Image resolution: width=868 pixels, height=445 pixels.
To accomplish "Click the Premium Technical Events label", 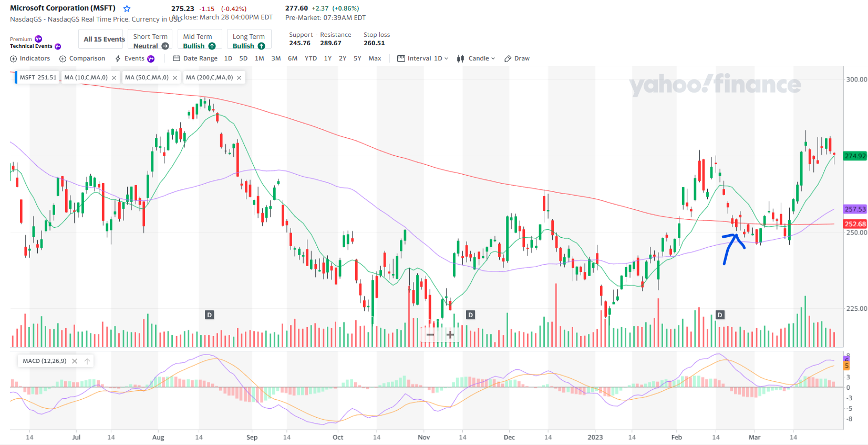I will 35,43.
